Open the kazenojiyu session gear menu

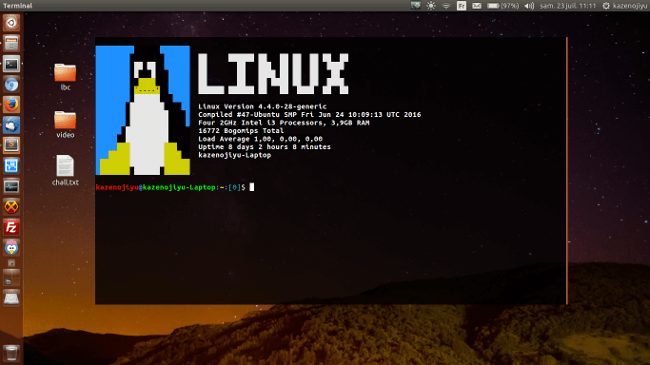click(x=624, y=6)
